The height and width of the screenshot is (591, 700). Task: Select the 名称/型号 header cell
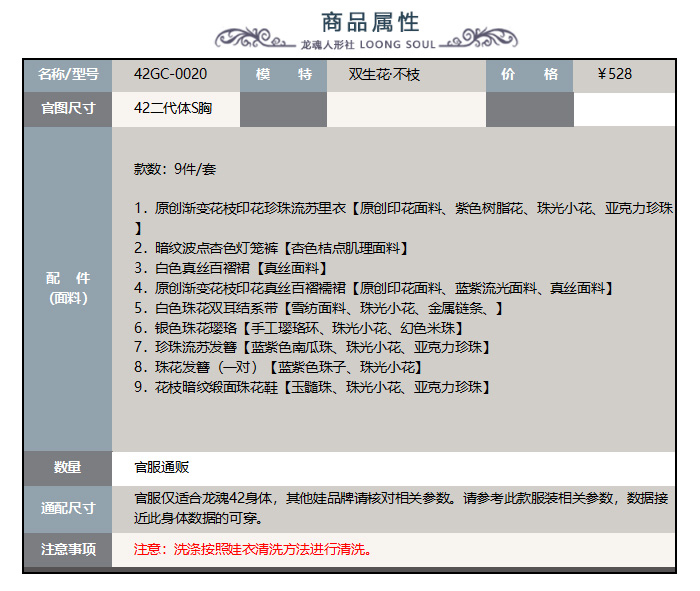(x=68, y=74)
